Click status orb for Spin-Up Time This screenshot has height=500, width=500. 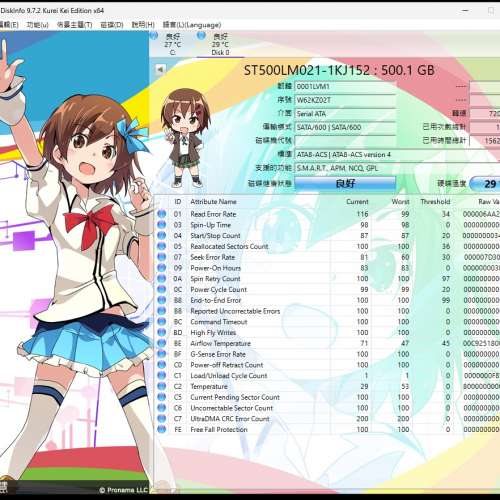point(162,225)
